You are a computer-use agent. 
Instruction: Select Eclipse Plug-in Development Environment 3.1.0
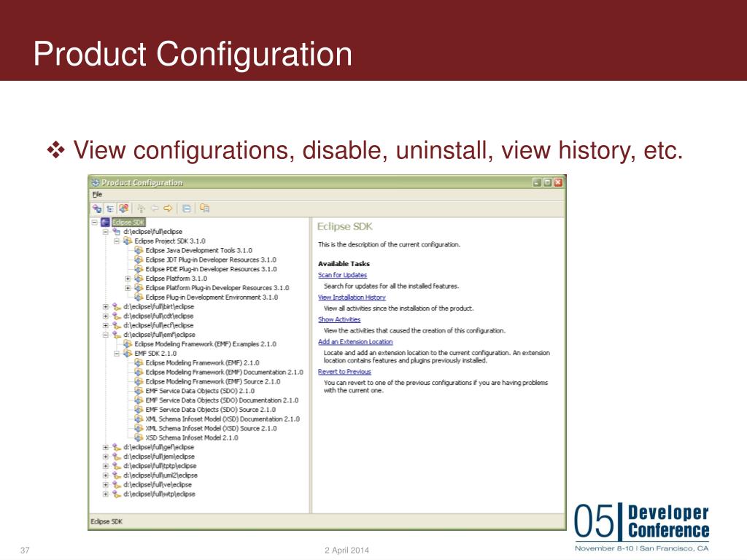[x=212, y=297]
